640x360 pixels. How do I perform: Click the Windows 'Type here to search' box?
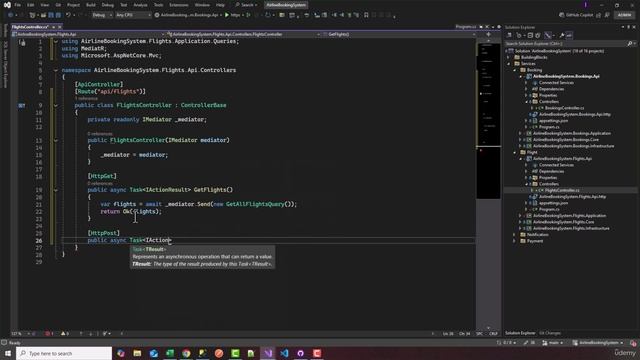coord(64,353)
